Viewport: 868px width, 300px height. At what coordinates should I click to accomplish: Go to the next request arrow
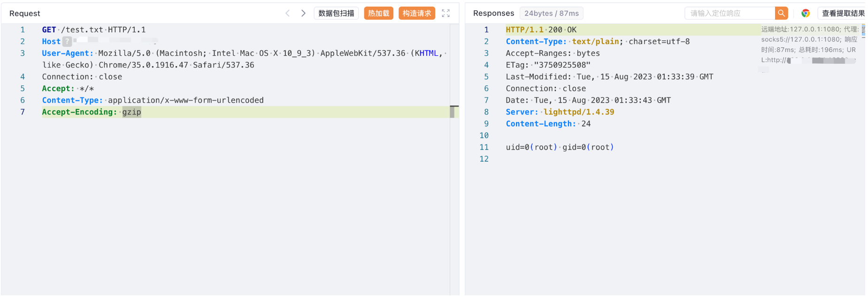coord(303,13)
